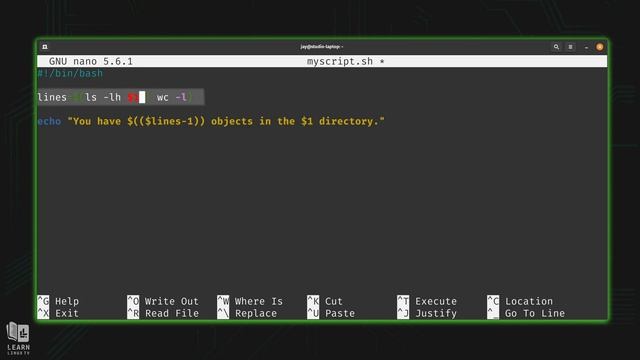Click the #!/bin/bash shebang line
This screenshot has width=640, height=360.
[70, 73]
